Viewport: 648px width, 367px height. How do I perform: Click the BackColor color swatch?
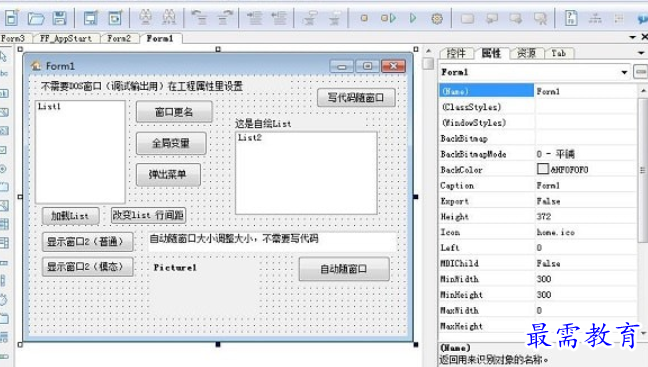[x=543, y=169]
